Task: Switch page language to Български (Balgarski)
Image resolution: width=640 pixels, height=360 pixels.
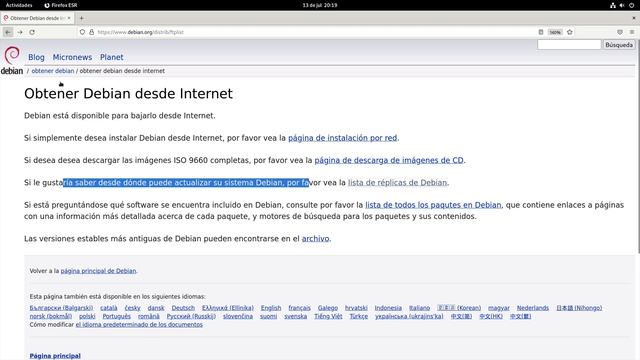Action: 61,308
